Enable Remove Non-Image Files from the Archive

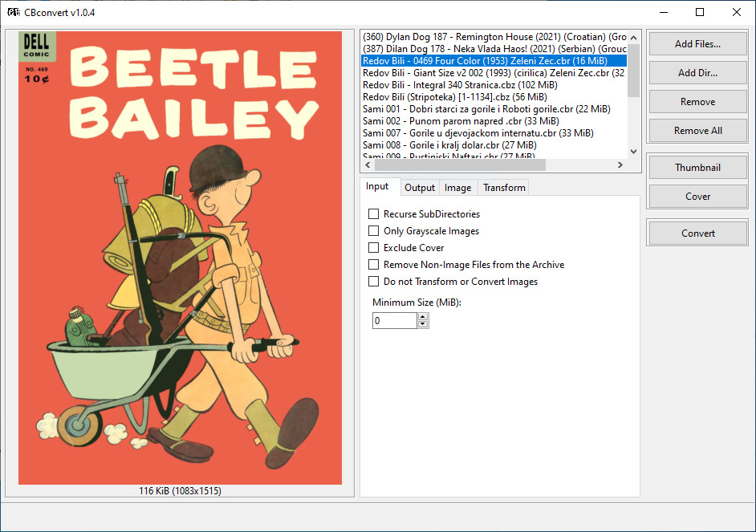[x=373, y=265]
